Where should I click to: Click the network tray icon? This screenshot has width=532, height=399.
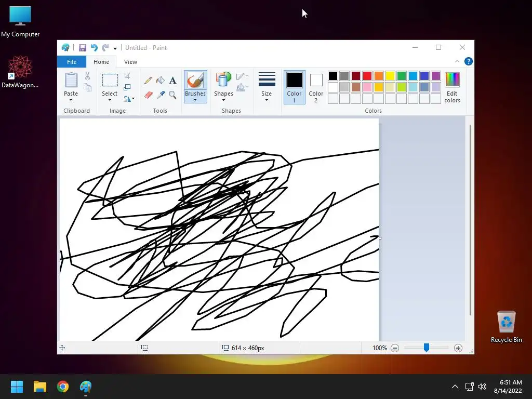click(469, 387)
